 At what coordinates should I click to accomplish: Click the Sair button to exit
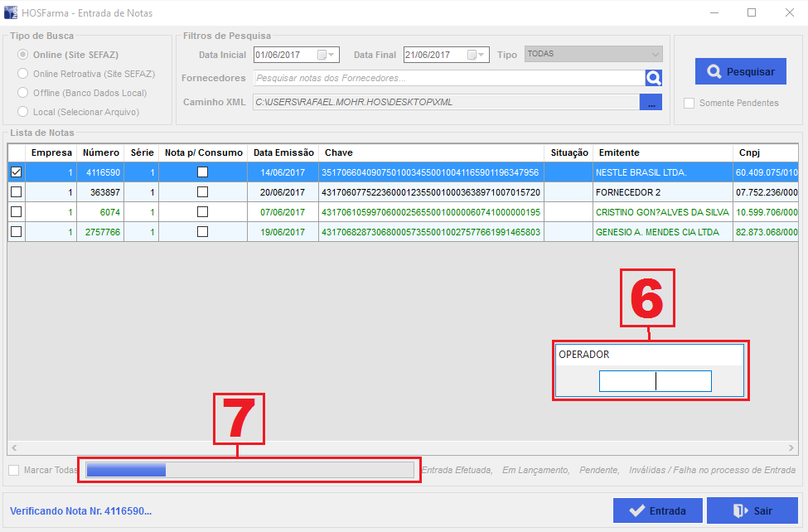coord(752,511)
